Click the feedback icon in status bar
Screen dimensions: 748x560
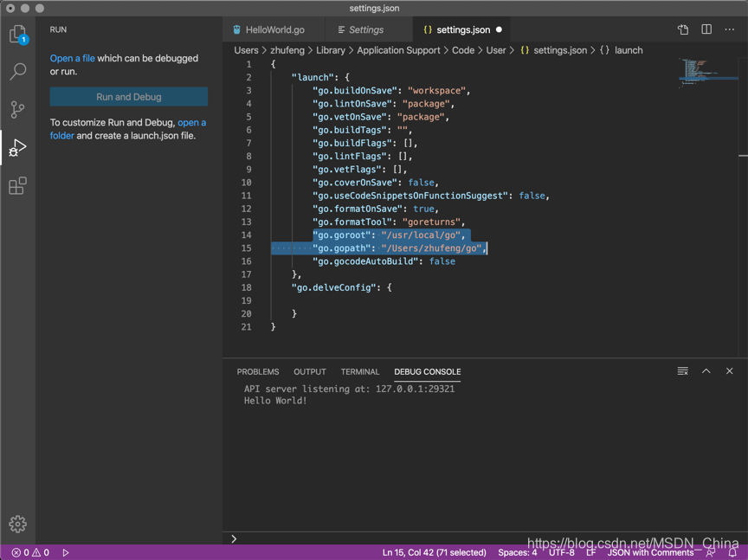coord(710,552)
